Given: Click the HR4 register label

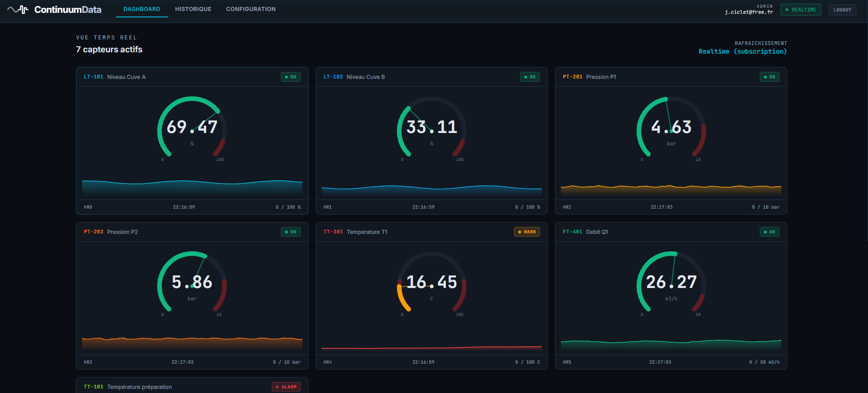Looking at the screenshot, I should [328, 362].
